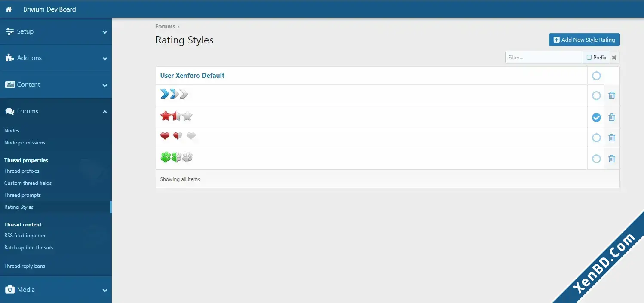Delete the green paws rating style

[611, 159]
